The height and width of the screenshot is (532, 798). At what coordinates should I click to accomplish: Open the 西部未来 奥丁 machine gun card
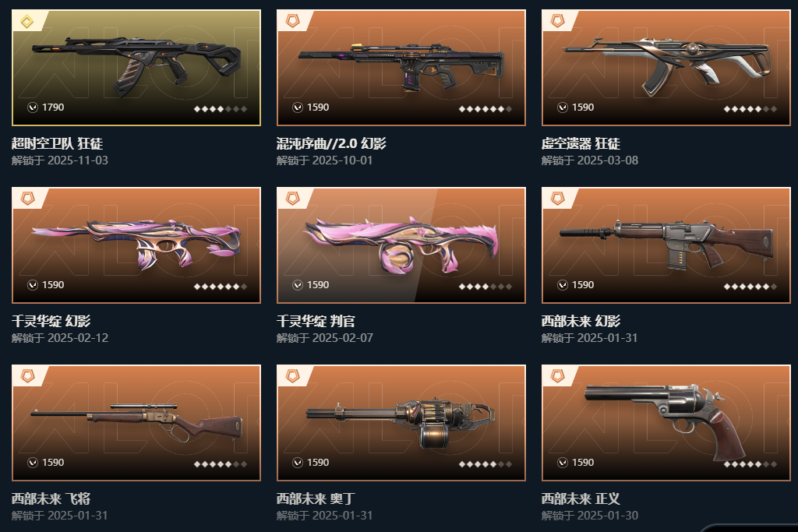pyautogui.click(x=401, y=423)
